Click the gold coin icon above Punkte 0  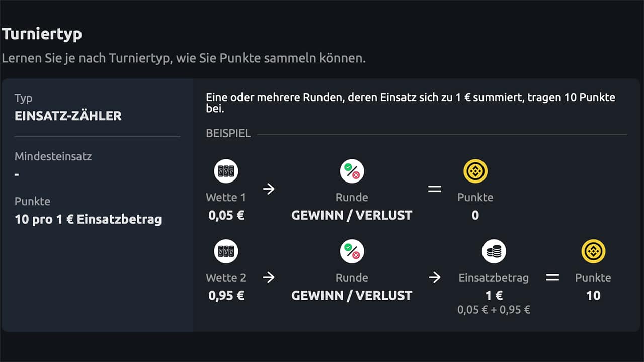(x=475, y=171)
